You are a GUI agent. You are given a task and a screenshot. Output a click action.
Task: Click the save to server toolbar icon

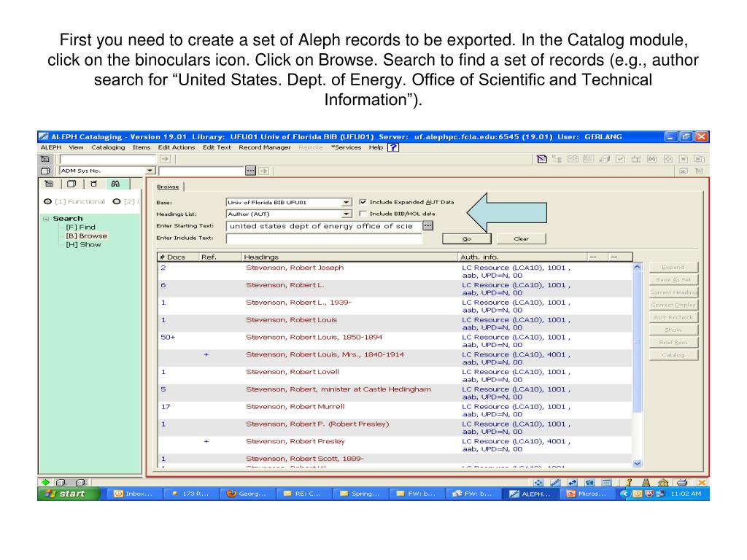605,159
